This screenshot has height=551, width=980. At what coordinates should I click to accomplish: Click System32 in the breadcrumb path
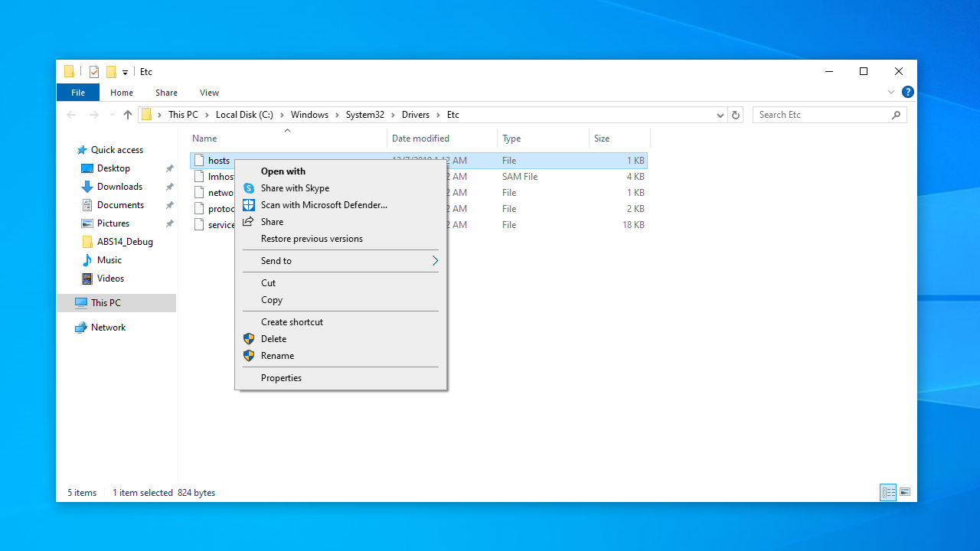click(364, 115)
